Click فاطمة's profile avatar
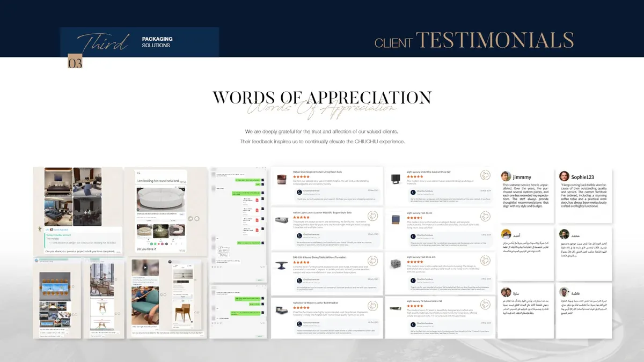The height and width of the screenshot is (362, 644). point(564,292)
